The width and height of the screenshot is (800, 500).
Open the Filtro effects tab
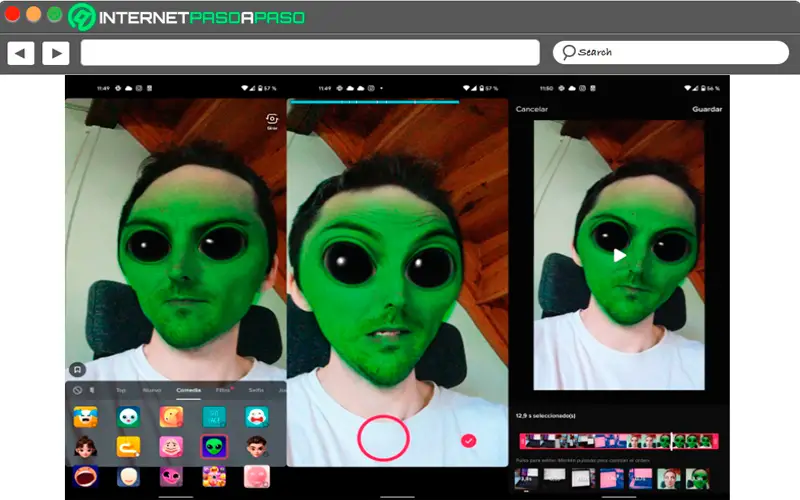click(223, 390)
